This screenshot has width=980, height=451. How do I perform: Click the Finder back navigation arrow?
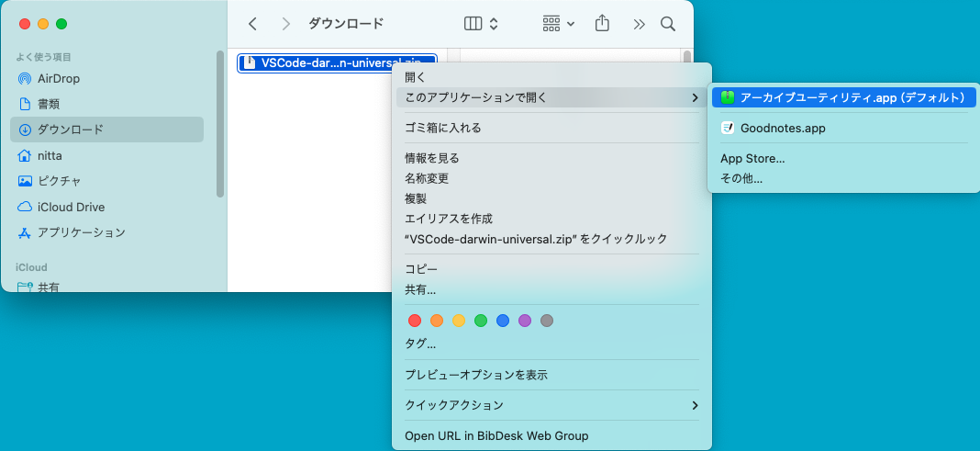[x=252, y=24]
